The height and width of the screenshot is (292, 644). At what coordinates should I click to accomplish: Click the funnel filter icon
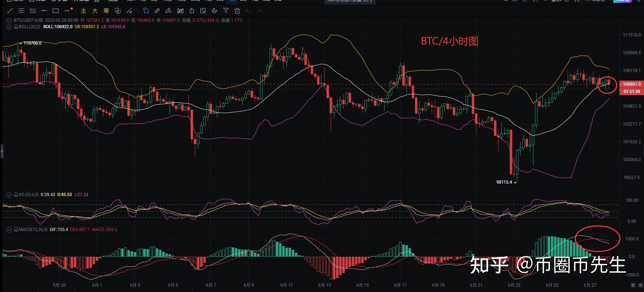click(x=226, y=11)
